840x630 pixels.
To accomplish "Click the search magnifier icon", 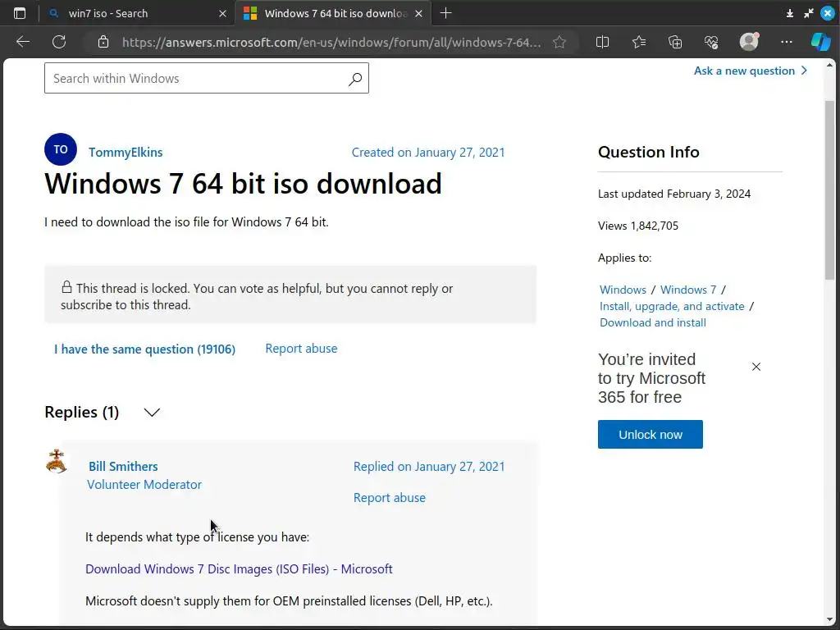I will 355,79.
